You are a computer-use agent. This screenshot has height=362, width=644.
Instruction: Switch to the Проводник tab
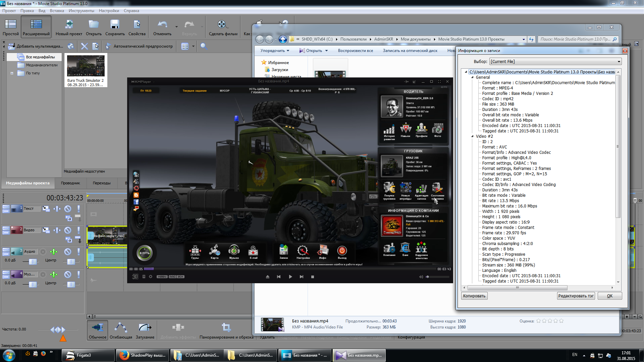pyautogui.click(x=70, y=183)
